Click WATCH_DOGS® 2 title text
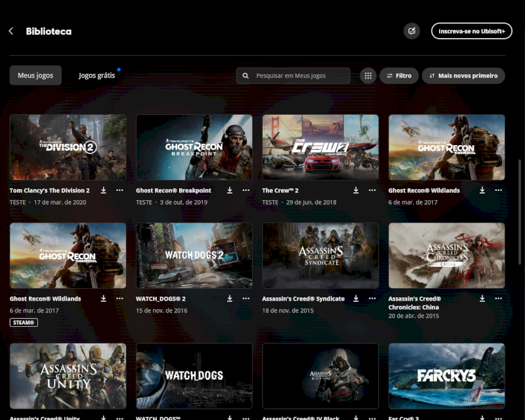Screen dimensions: 525x420 click(x=161, y=299)
